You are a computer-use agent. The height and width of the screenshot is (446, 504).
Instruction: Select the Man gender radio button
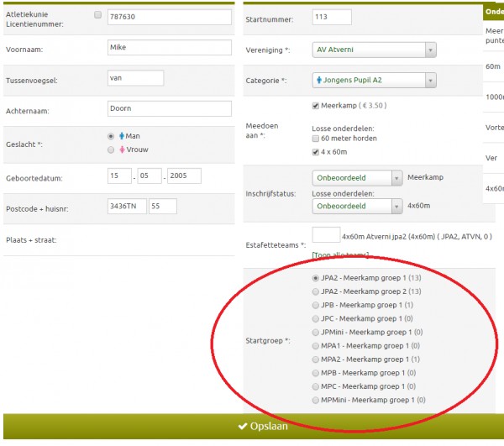pos(111,136)
